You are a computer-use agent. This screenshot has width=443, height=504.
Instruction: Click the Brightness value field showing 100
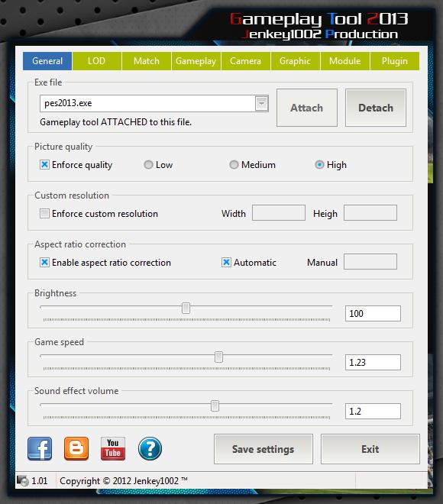[x=373, y=313]
